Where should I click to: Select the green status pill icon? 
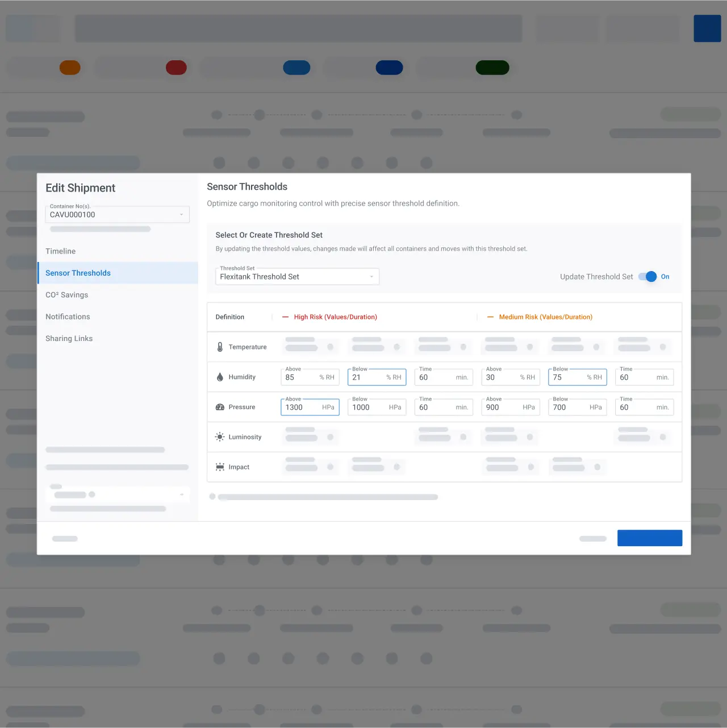492,67
